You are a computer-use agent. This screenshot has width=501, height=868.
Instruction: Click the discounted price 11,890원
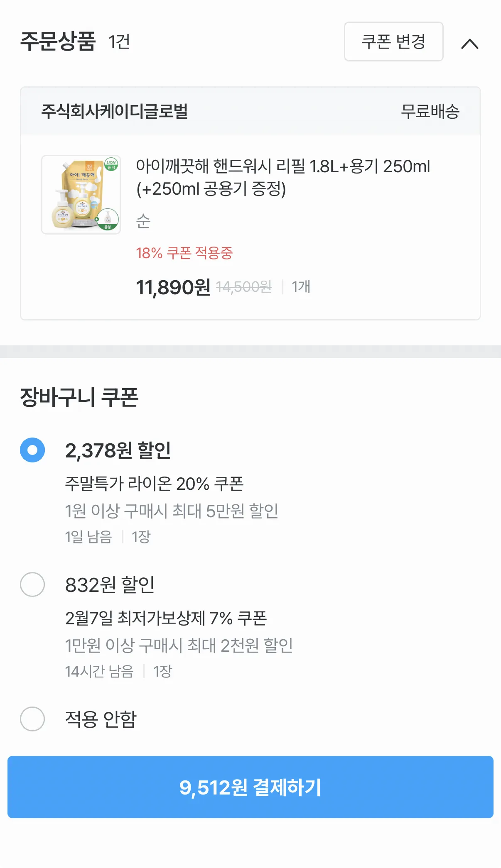click(x=173, y=287)
